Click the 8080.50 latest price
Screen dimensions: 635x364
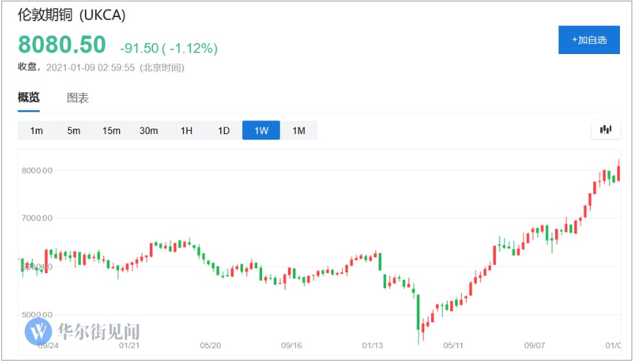62,45
